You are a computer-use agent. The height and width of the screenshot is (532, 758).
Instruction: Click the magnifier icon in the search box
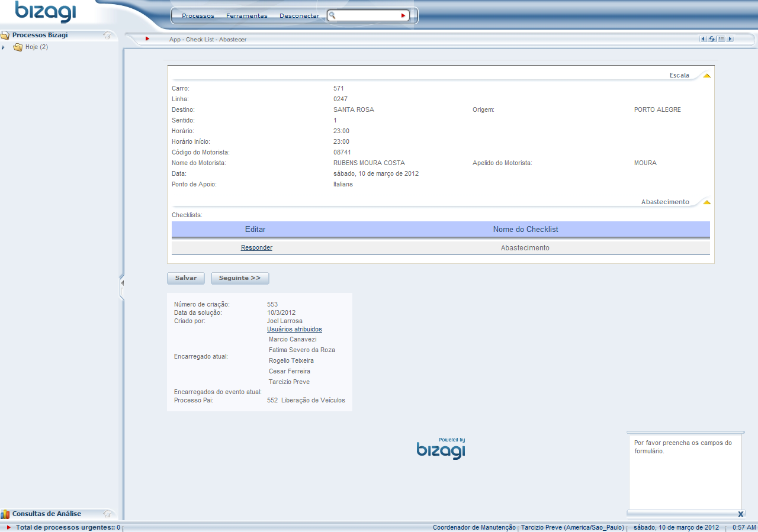(332, 15)
